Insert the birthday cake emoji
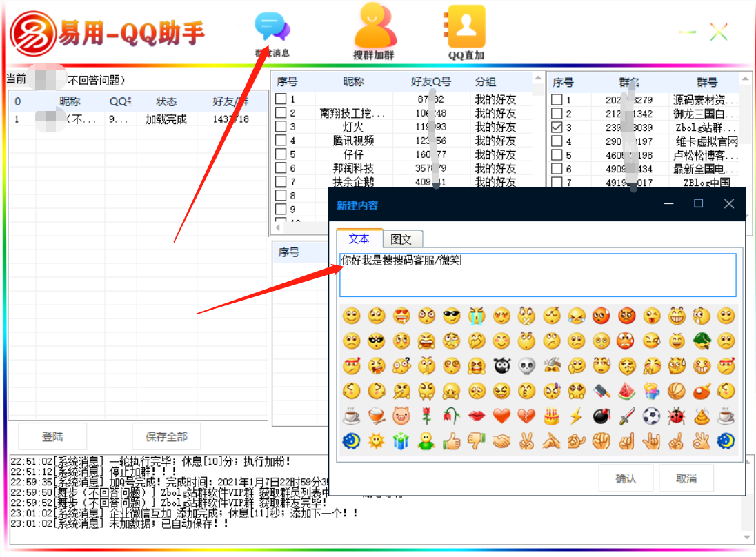Viewport: 756px width, 557px height. pos(552,416)
